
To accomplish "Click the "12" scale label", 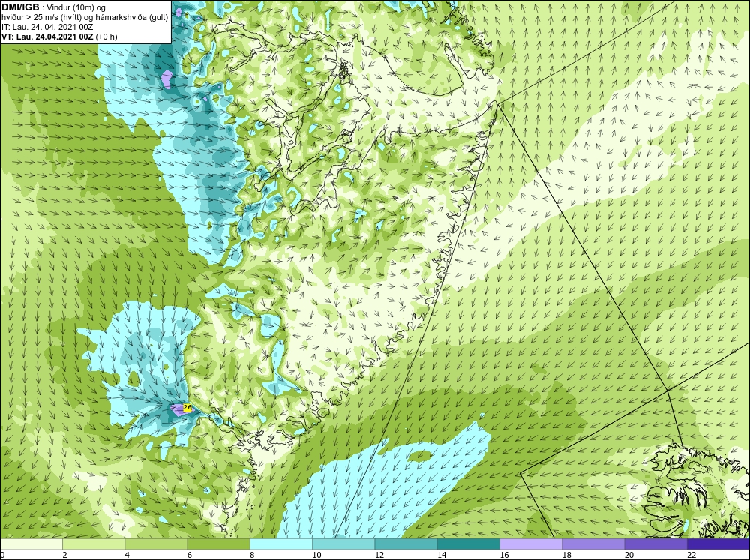I will [379, 555].
